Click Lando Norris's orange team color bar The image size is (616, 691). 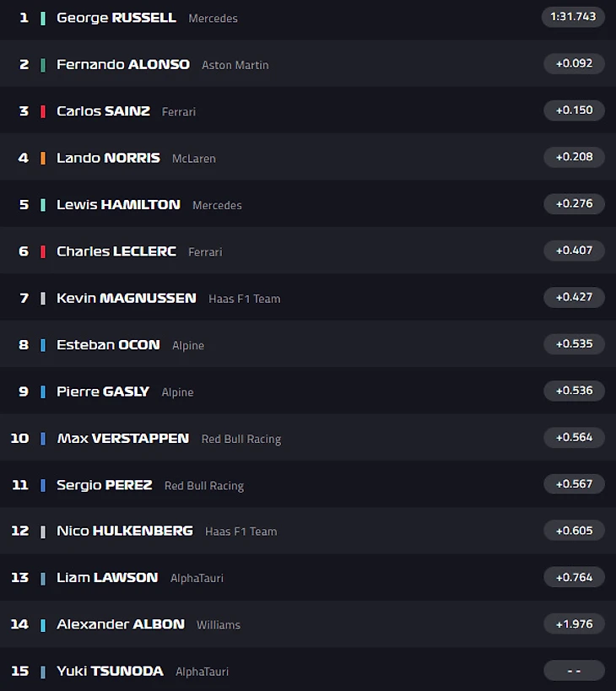click(x=43, y=158)
